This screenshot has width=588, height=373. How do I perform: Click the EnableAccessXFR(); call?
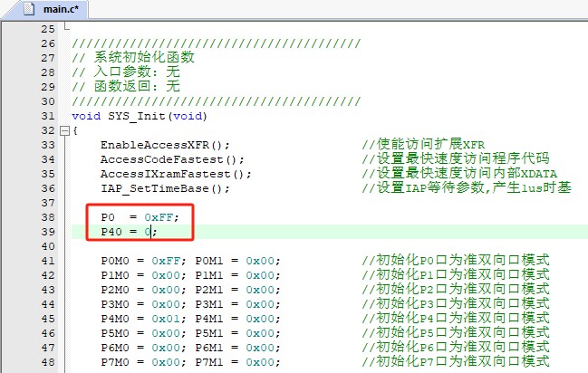(x=165, y=145)
